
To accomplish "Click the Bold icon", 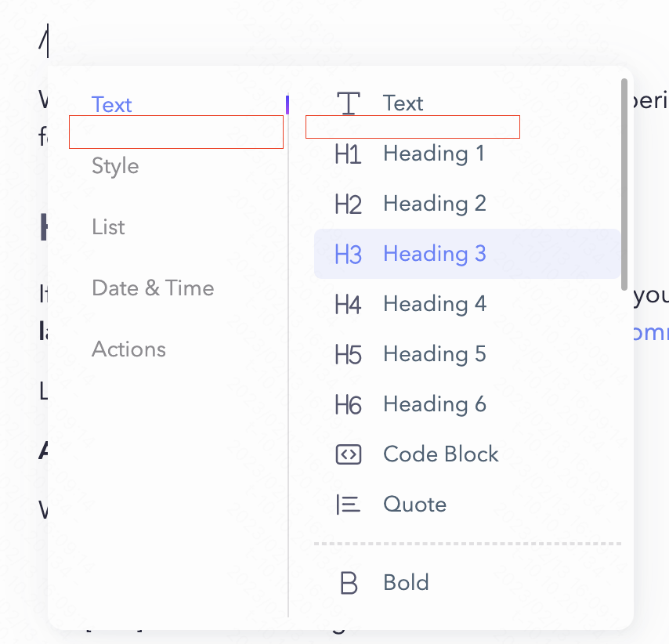I will pyautogui.click(x=348, y=582).
